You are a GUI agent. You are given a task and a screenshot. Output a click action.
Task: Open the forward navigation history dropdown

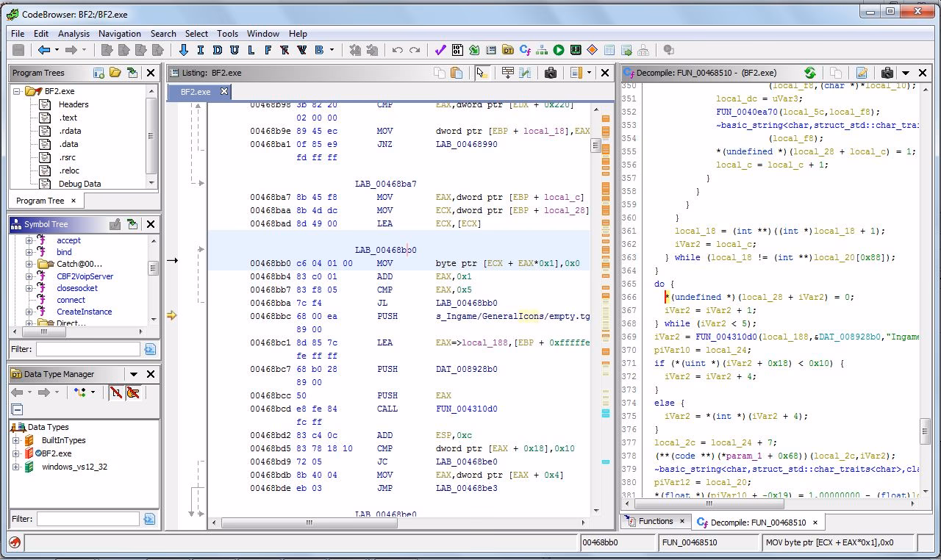[x=83, y=50]
